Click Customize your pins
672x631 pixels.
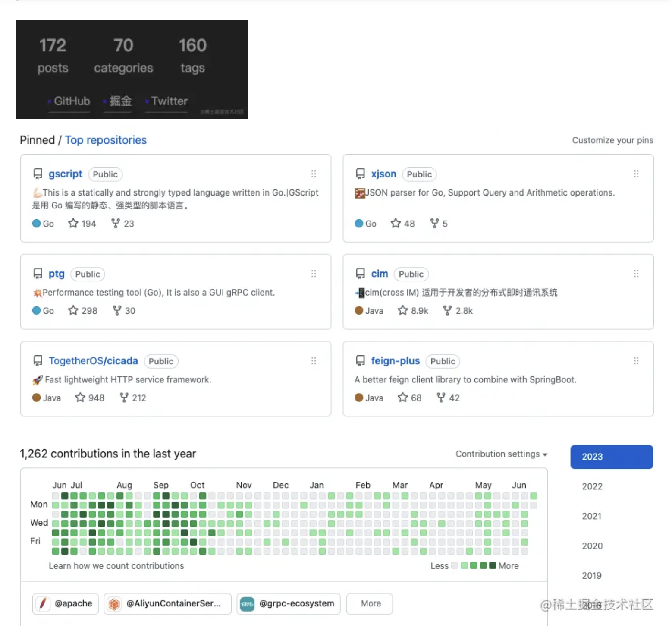pos(612,140)
